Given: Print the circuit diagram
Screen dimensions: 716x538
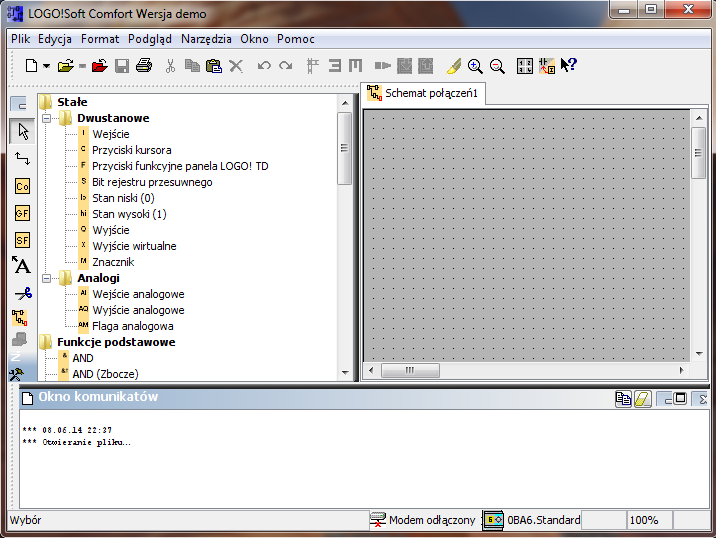Looking at the screenshot, I should click(x=144, y=66).
